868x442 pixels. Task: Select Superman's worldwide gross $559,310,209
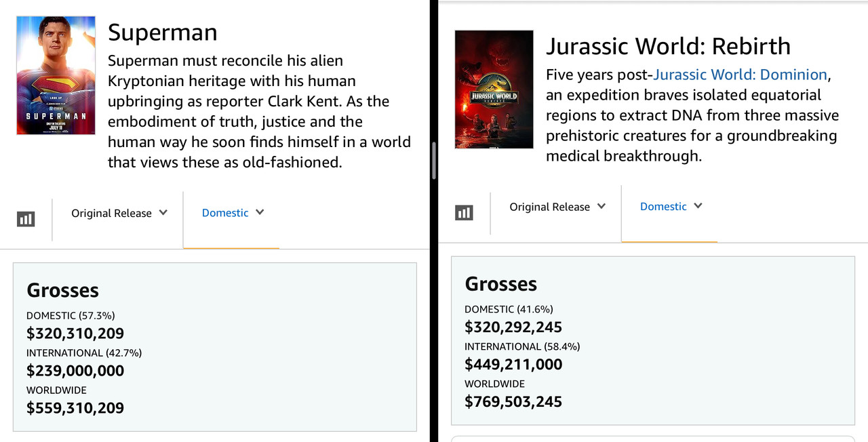click(75, 408)
